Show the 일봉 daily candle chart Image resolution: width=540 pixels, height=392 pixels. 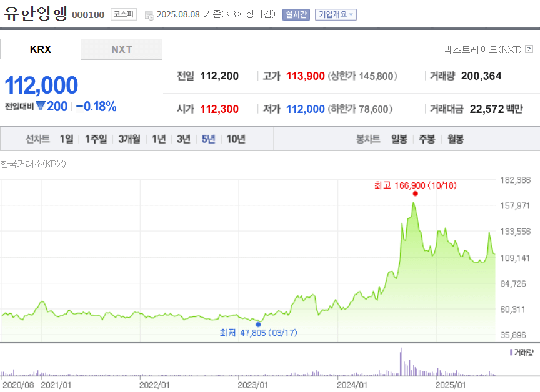click(x=399, y=139)
